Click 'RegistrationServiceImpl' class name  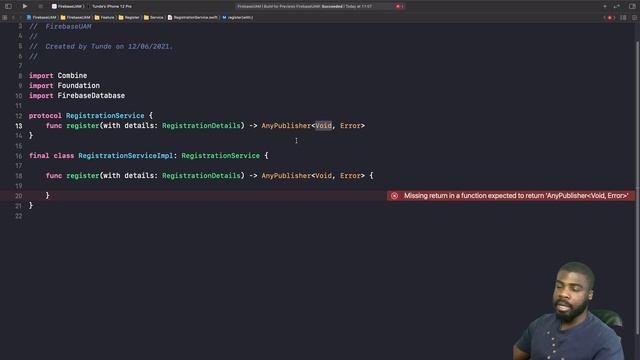126,156
